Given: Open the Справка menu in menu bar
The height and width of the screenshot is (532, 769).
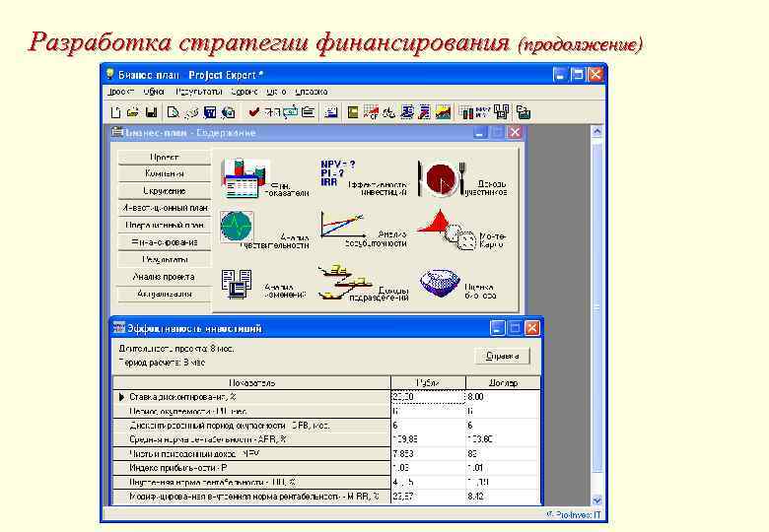Looking at the screenshot, I should point(312,92).
